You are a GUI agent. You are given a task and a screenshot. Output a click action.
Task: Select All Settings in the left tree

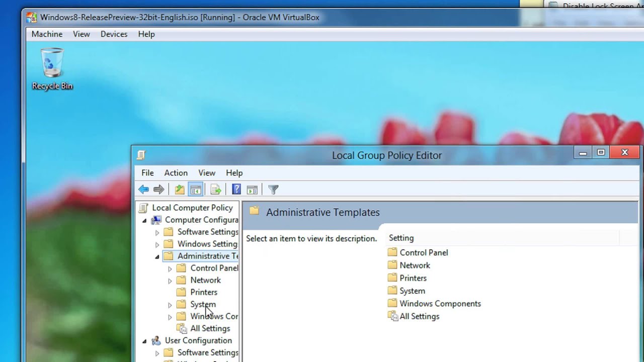[x=210, y=328]
